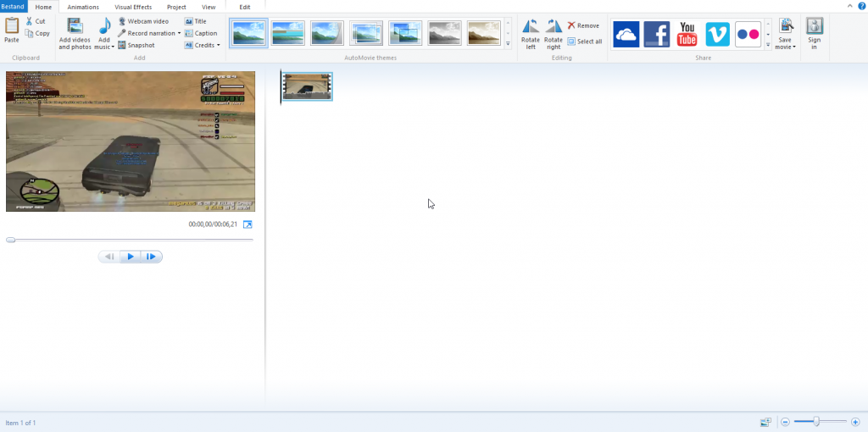Expand Credits dropdown arrow

218,46
